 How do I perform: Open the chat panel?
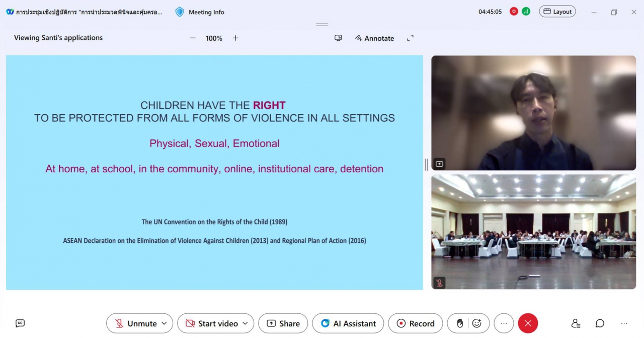pos(600,323)
